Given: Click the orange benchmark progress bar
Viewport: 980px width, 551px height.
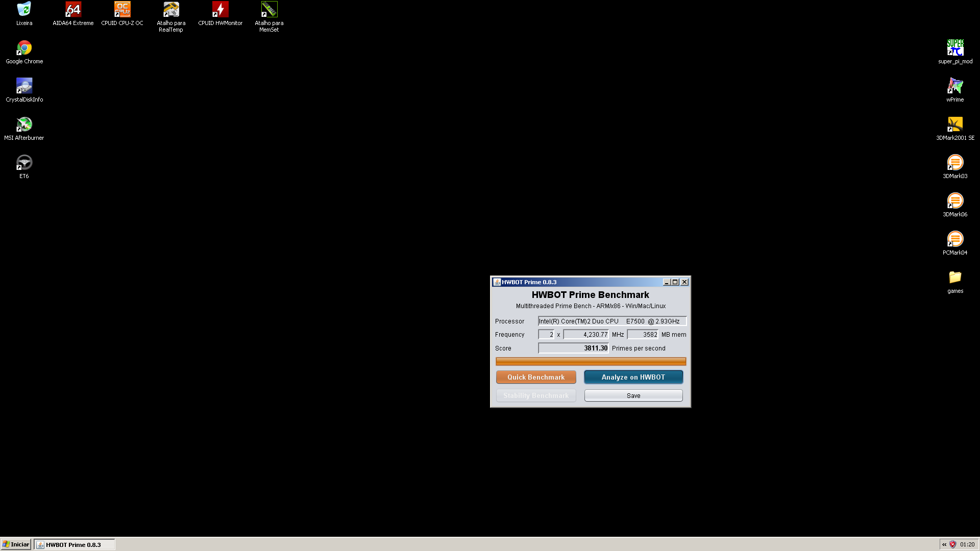Looking at the screenshot, I should coord(591,361).
